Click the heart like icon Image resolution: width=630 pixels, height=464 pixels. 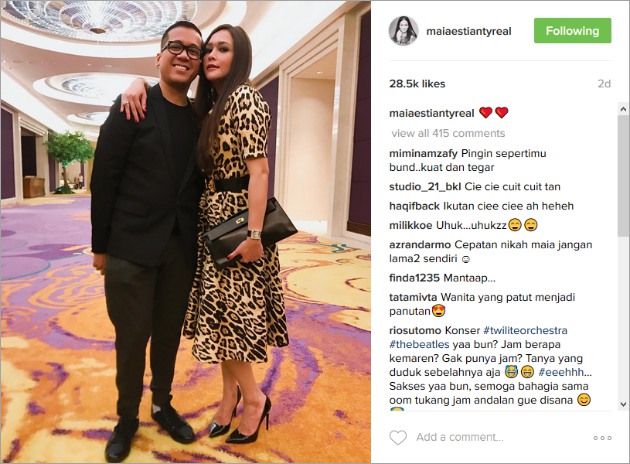point(398,437)
